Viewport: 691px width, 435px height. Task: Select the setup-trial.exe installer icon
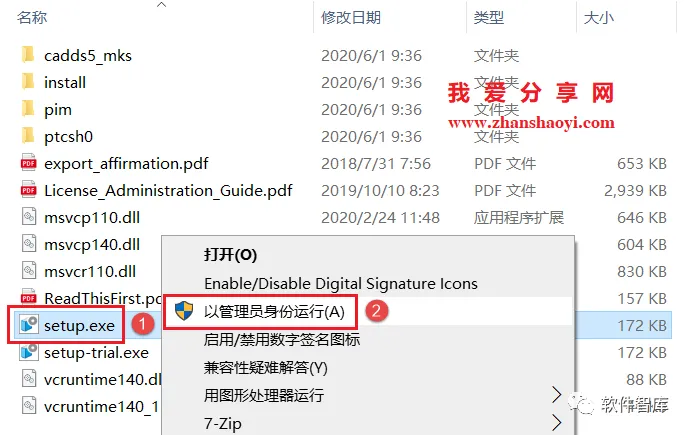pyautogui.click(x=29, y=352)
